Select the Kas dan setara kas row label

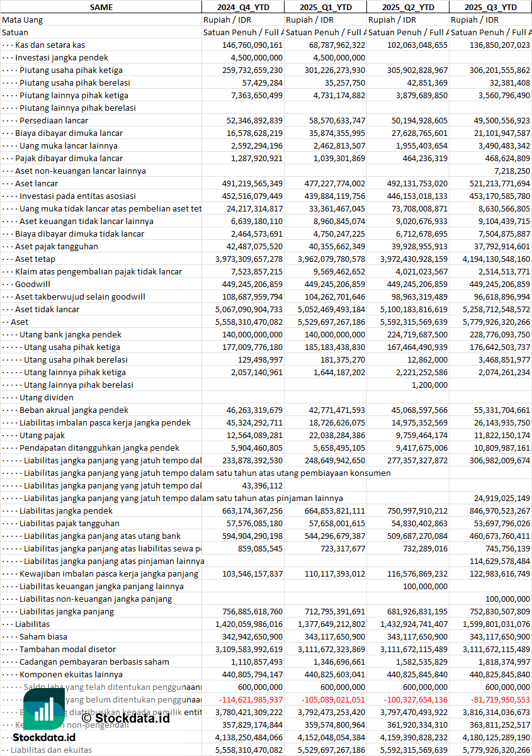[x=50, y=45]
